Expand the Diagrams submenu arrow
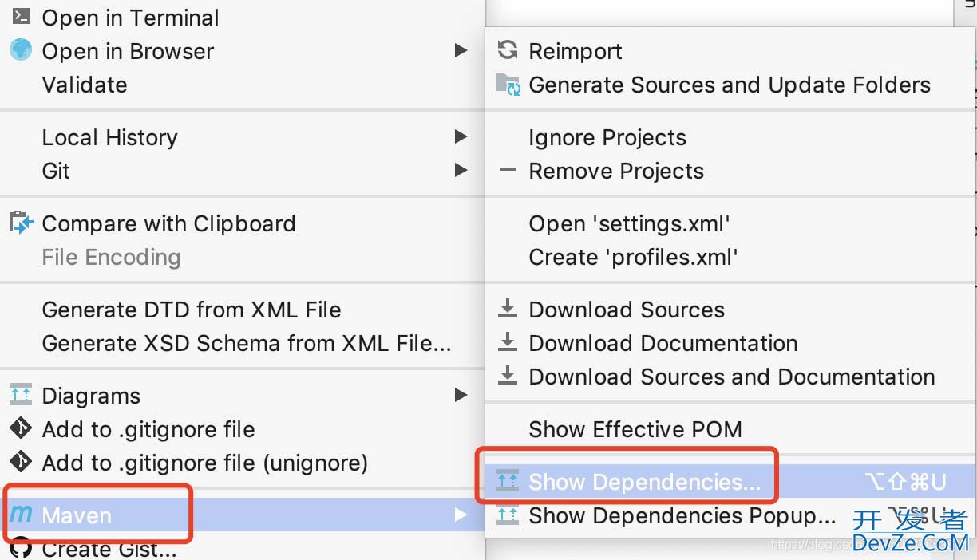This screenshot has width=977, height=560. click(461, 396)
